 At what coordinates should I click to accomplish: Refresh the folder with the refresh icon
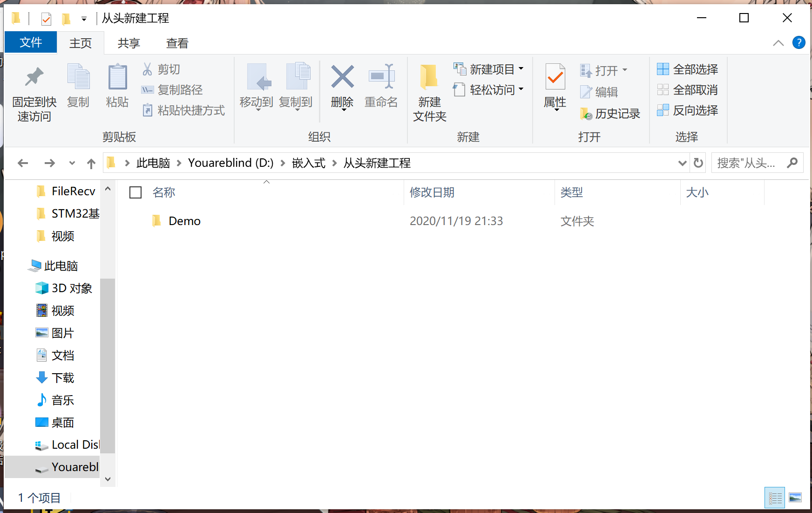pos(698,163)
